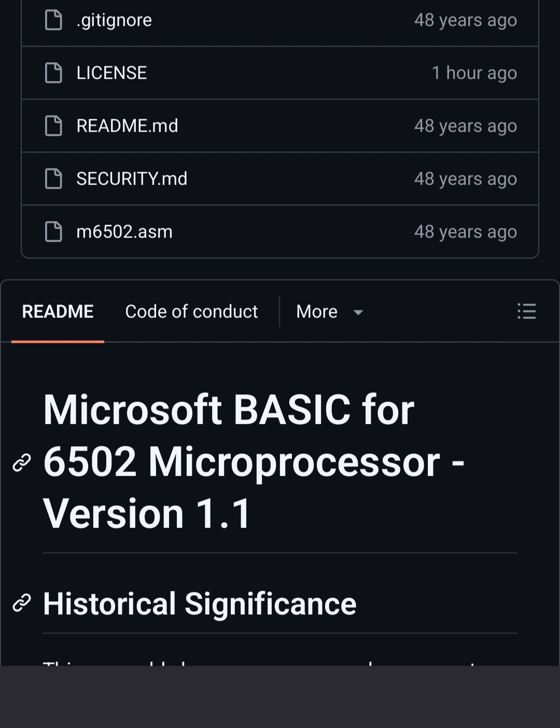560x728 pixels.
Task: Click the SECURITY.md file icon
Action: click(x=53, y=179)
